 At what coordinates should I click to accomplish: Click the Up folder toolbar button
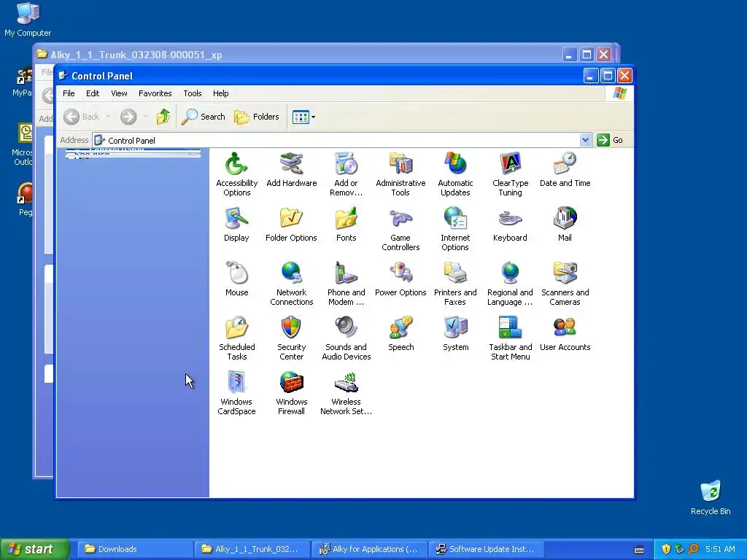tap(163, 117)
